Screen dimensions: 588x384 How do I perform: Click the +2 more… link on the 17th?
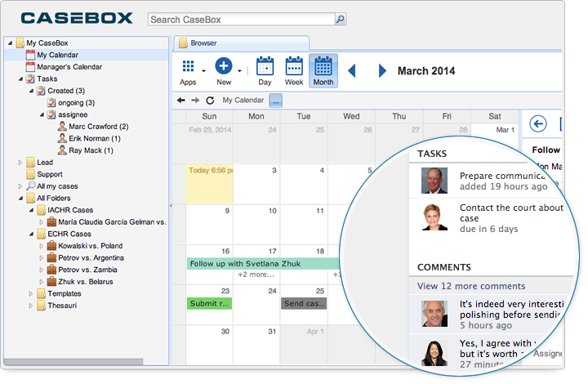click(x=256, y=275)
